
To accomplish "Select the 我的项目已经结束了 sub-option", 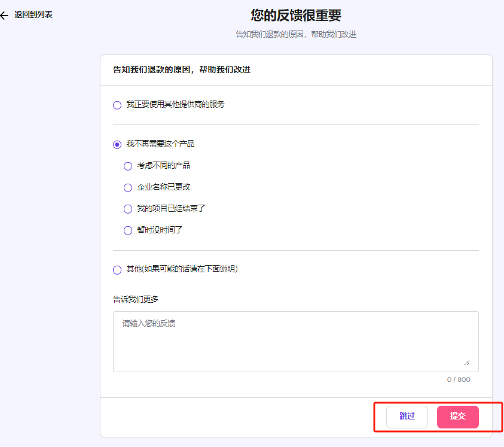I will (x=127, y=209).
